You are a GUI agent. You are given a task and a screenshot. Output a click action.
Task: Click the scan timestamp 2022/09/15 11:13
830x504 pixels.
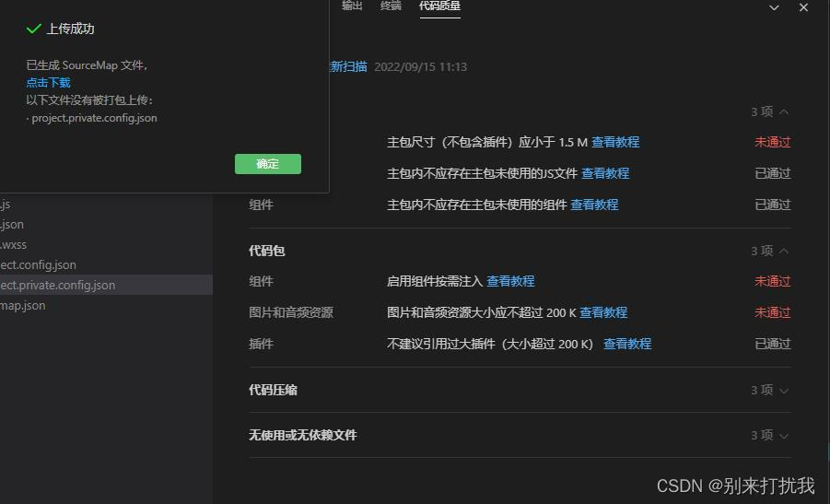421,66
